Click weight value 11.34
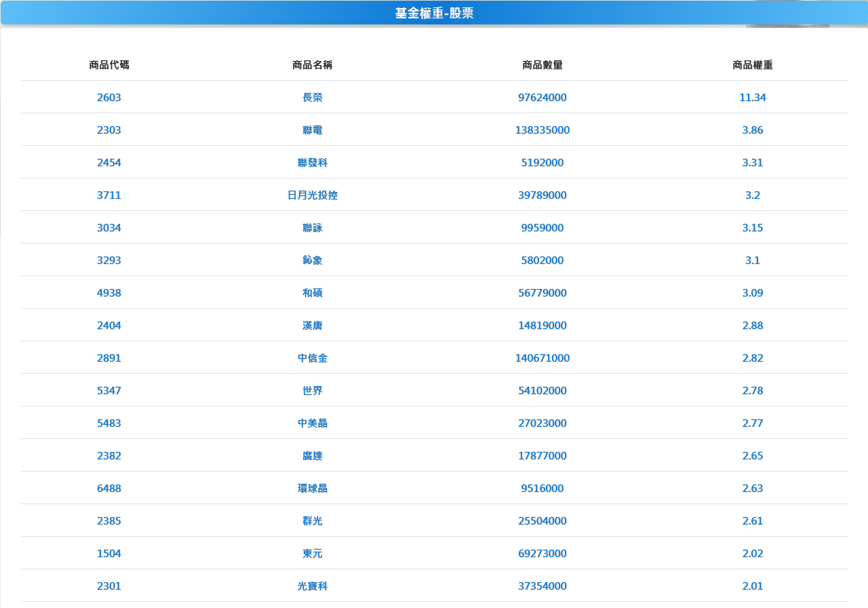Viewport: 868px width, 608px height. (753, 98)
